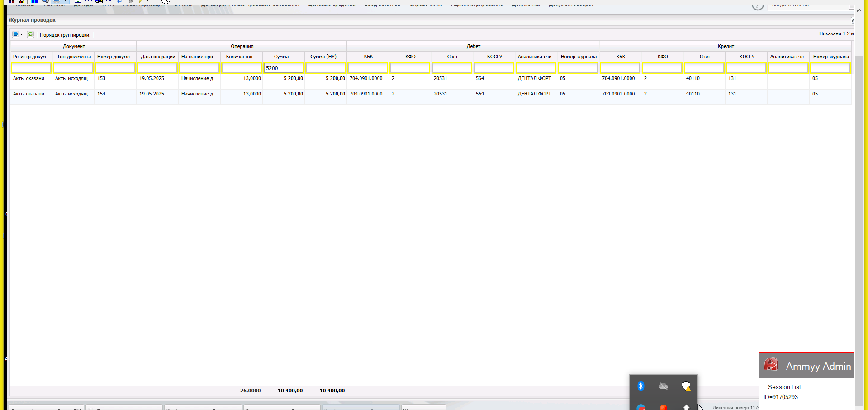Click the Регистр докум... filter field
This screenshot has height=410, width=868.
[x=31, y=68]
